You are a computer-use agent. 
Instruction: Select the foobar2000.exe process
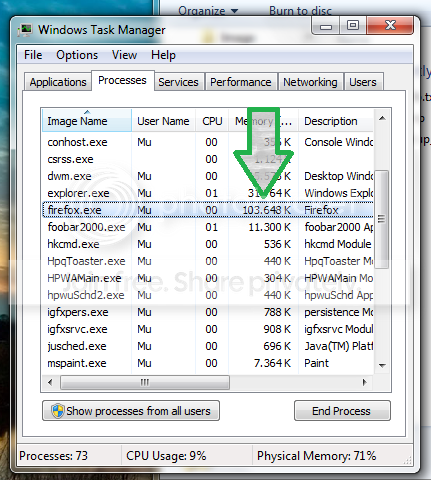[208, 227]
